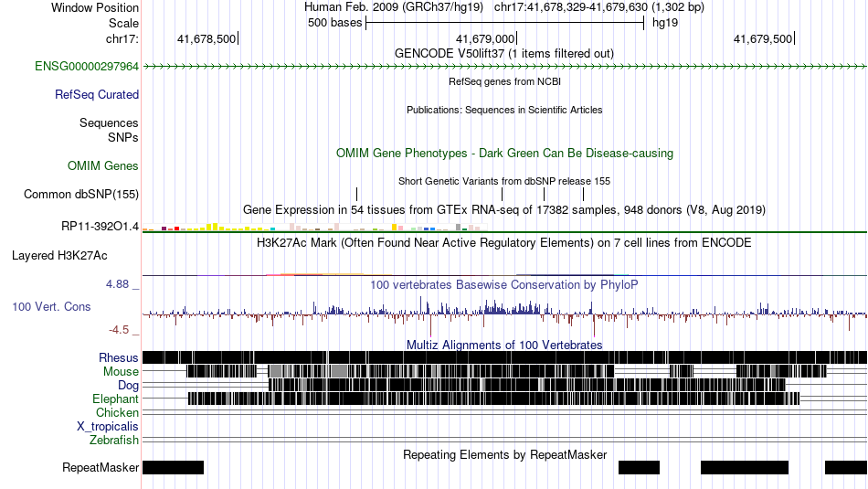Click the Layered H3K27Ac track label
The image size is (868, 489).
pos(59,256)
